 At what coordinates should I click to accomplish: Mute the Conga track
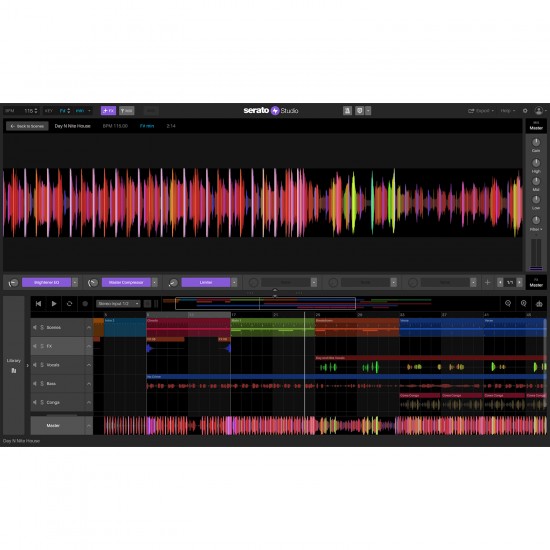[35, 402]
